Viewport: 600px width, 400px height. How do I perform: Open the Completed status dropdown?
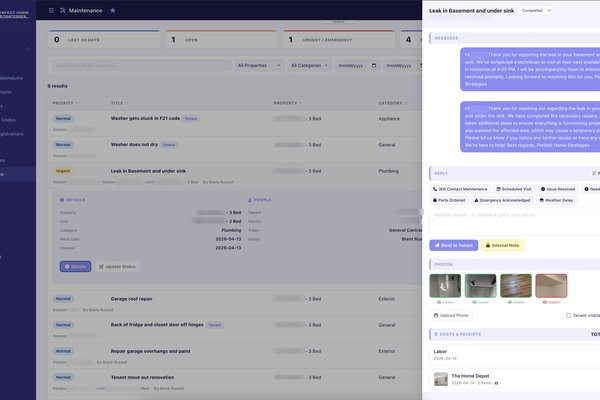(x=536, y=11)
